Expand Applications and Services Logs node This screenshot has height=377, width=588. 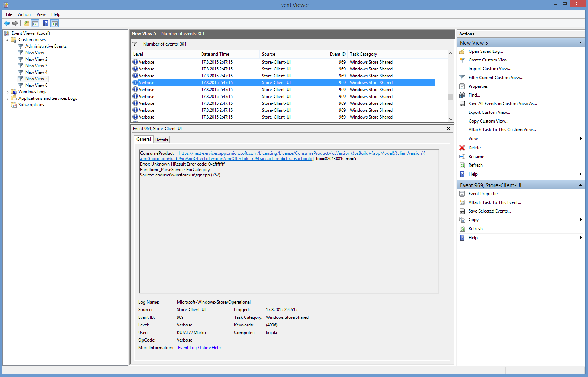click(x=7, y=99)
